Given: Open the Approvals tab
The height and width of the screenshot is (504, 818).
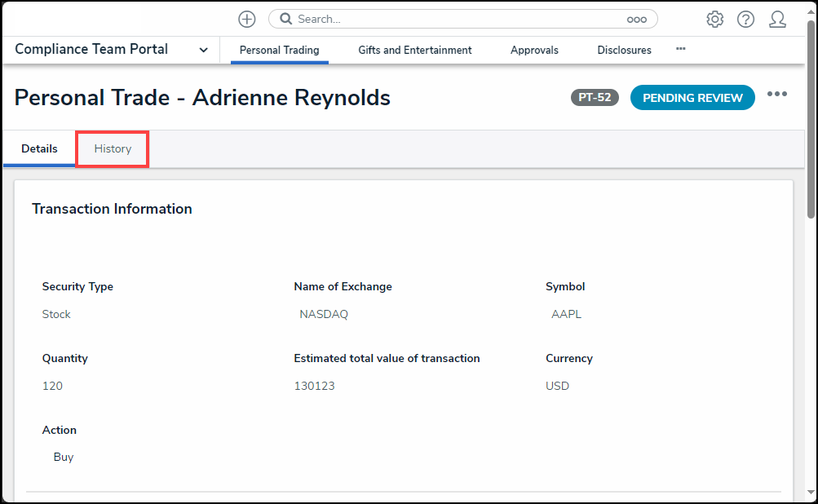Looking at the screenshot, I should point(534,50).
